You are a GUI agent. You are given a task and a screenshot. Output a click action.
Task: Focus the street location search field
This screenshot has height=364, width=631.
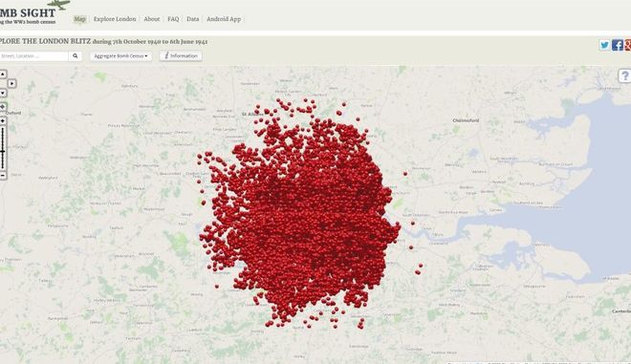coord(33,56)
